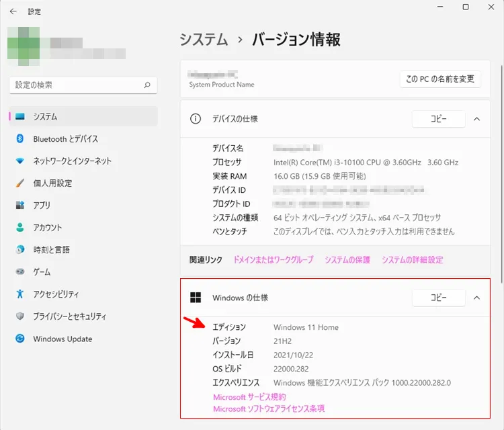Image resolution: width=504 pixels, height=430 pixels.
Task: Click the エクスペリエンス pack value text
Action: pyautogui.click(x=362, y=383)
